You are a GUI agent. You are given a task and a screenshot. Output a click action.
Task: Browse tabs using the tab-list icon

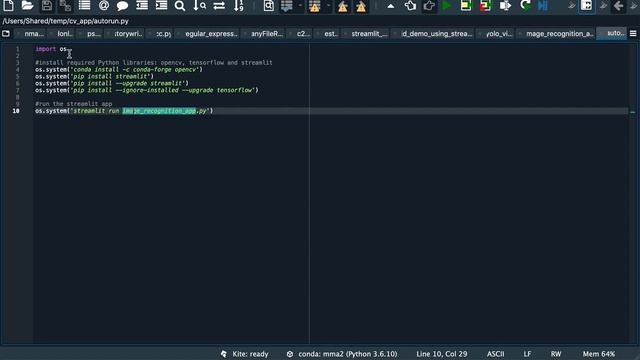point(6,33)
